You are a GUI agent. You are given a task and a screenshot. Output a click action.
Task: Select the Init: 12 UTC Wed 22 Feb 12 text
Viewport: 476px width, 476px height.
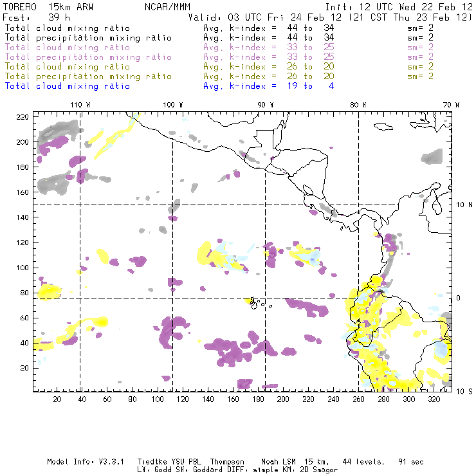click(x=398, y=9)
